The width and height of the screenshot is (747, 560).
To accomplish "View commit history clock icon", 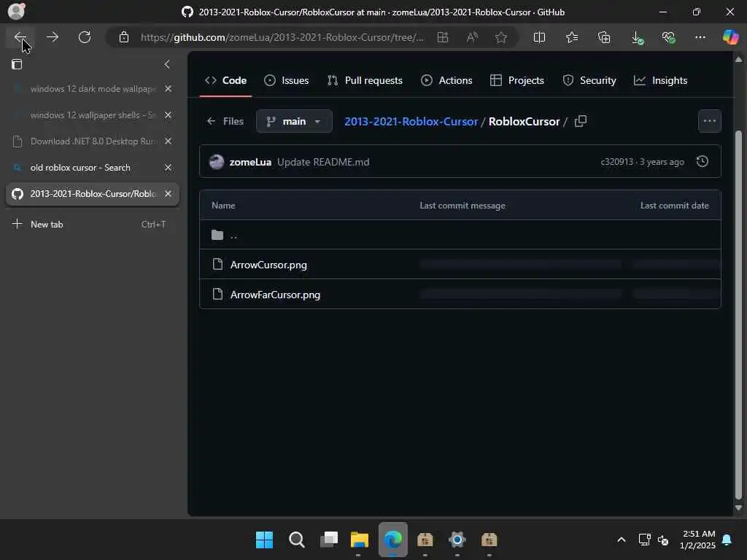I will tap(703, 161).
